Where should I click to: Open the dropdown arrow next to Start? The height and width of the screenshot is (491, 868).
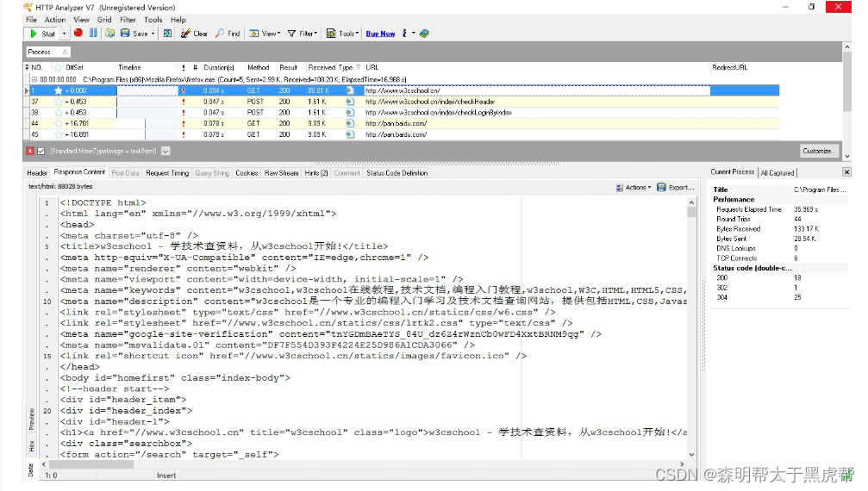tap(64, 34)
